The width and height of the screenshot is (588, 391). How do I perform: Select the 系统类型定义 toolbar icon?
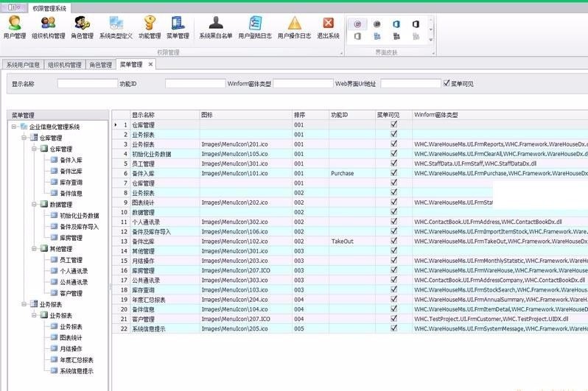click(x=116, y=27)
